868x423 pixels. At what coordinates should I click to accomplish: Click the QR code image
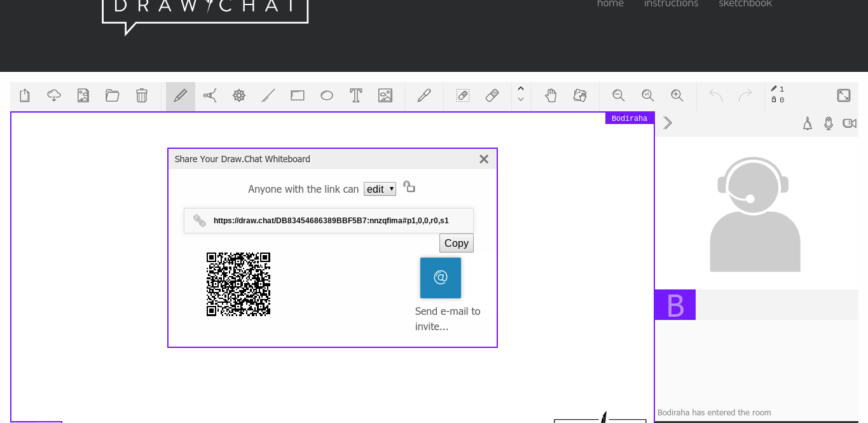click(x=238, y=284)
